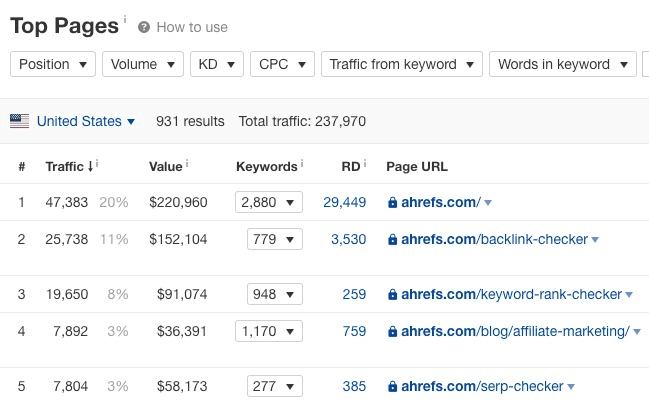Open the Position filter dropdown

53,64
